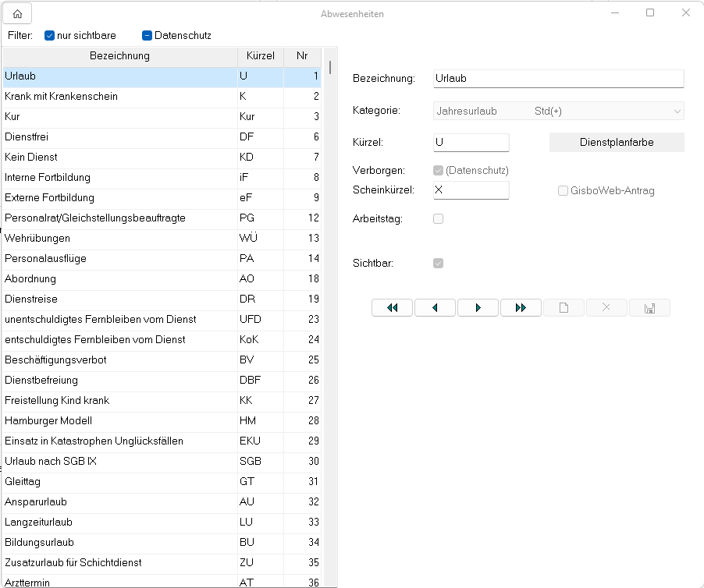Click the save floppy disk icon

tap(649, 308)
